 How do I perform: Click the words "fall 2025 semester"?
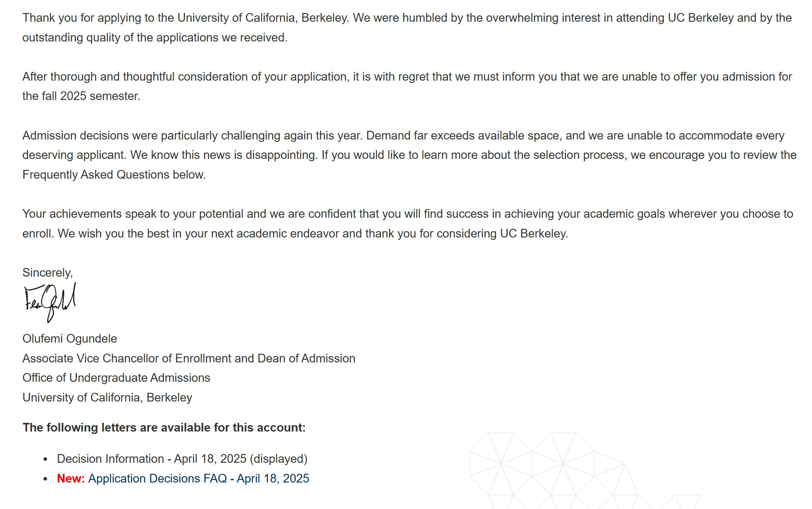(100, 96)
